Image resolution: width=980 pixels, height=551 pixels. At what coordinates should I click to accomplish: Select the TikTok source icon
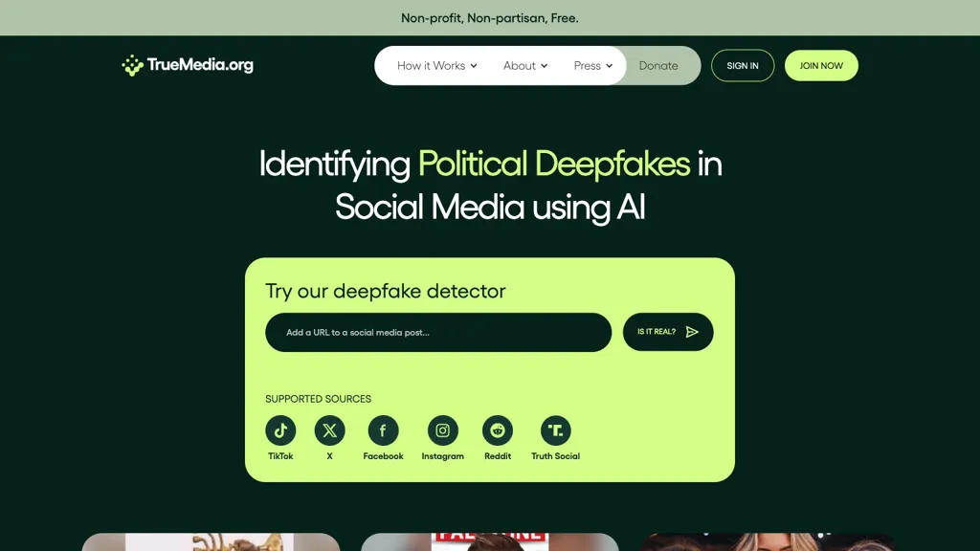coord(280,430)
